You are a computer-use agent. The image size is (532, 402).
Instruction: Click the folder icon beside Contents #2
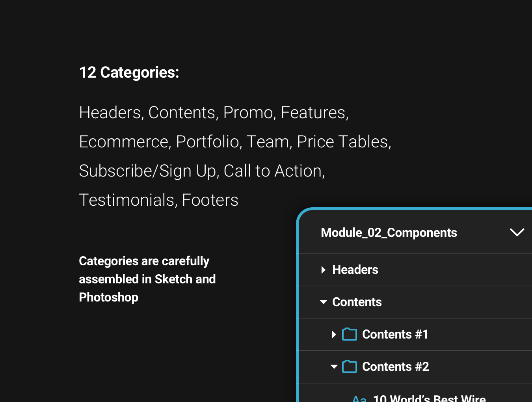point(350,367)
